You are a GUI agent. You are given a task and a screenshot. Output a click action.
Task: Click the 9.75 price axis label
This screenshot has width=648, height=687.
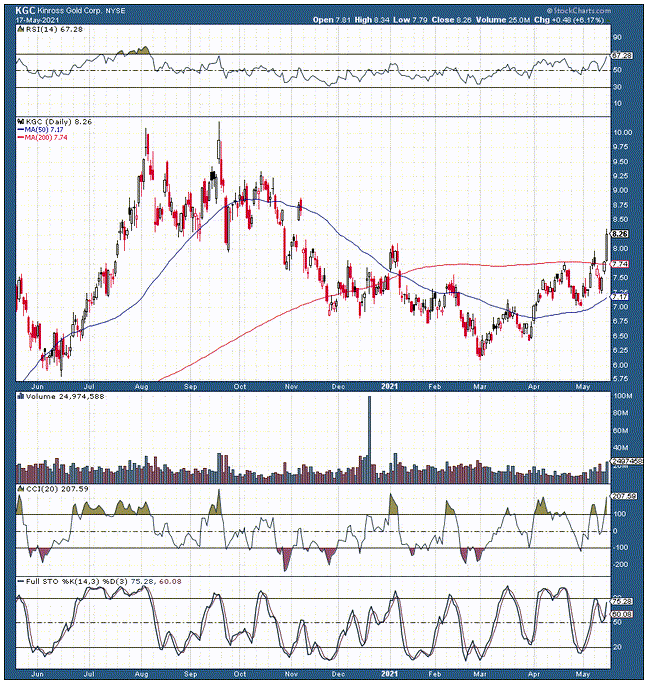point(621,147)
